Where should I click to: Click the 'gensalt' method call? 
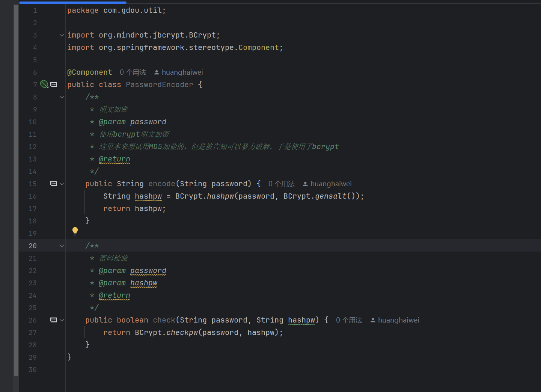point(331,196)
